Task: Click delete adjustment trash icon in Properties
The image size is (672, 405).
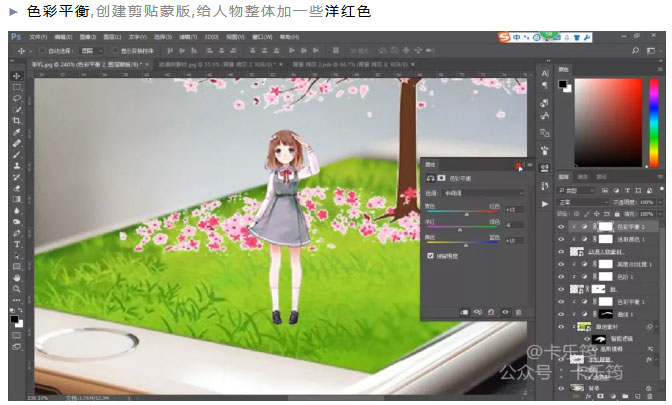Action: point(519,312)
